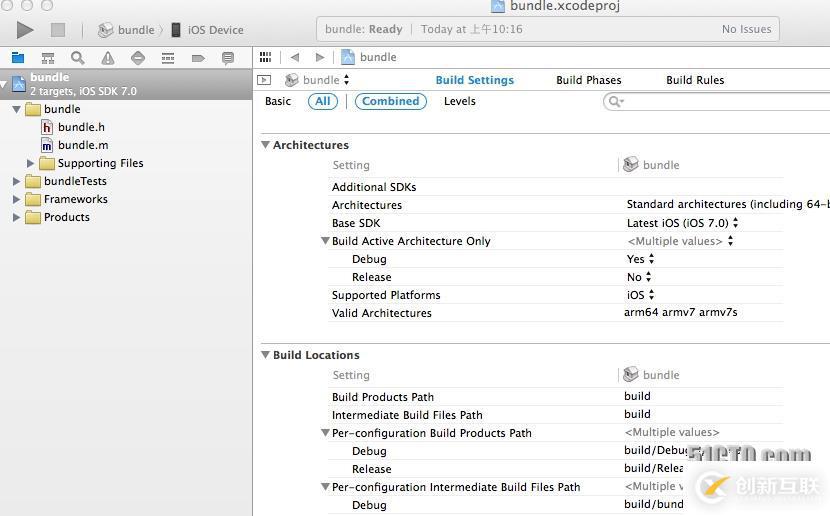Open the Symbol navigator
This screenshot has width=830, height=516.
47,58
